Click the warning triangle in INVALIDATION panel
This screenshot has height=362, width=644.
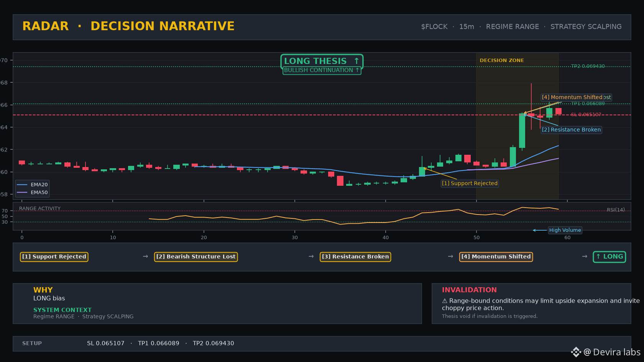445,301
